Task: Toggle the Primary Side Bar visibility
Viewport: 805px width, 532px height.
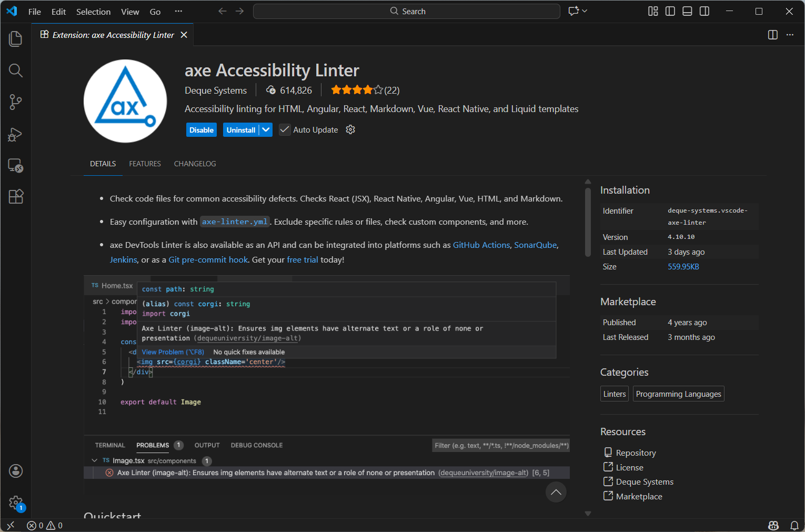Action: pyautogui.click(x=670, y=11)
